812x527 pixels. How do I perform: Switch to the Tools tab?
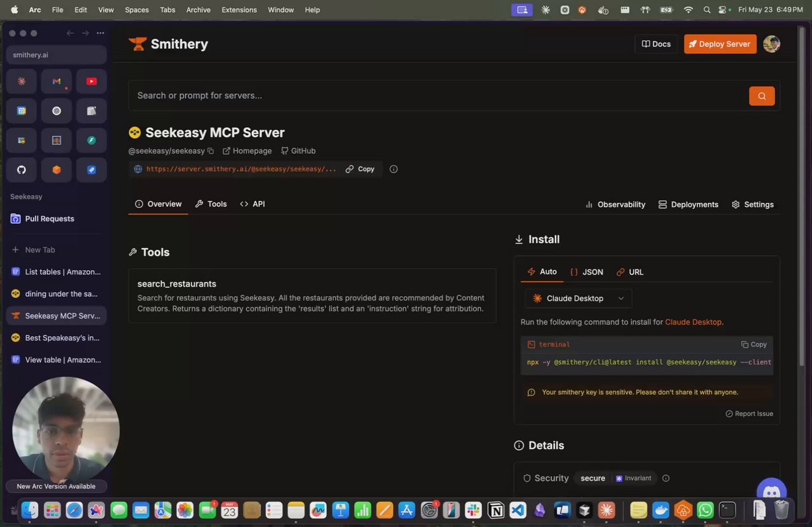coord(211,204)
